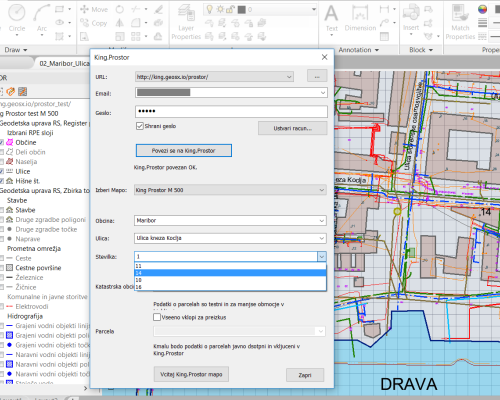Click the Občine layer icon
The image size is (500, 400).
[x=10, y=142]
